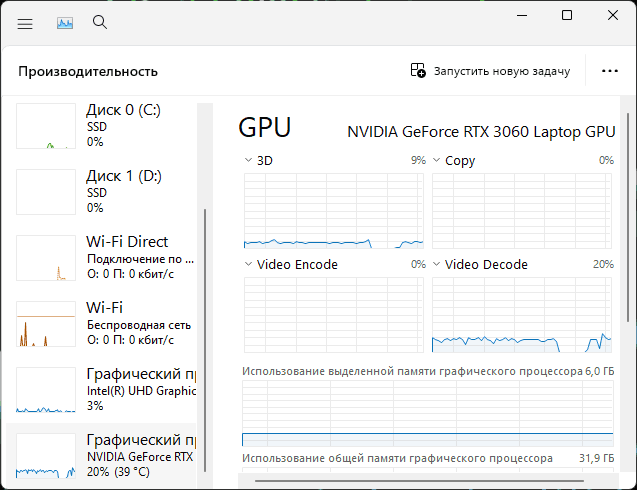Click the horizontal scrollbar at bottom
The width and height of the screenshot is (637, 490).
419,481
